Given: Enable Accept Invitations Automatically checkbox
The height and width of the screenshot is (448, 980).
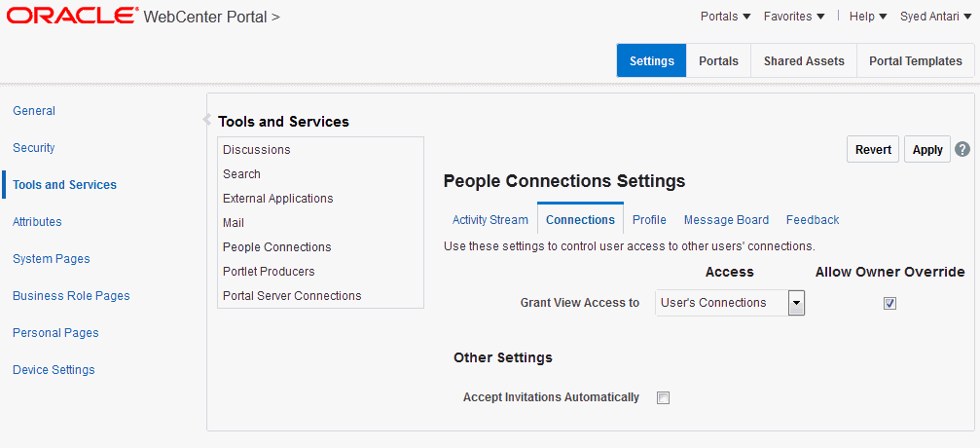Looking at the screenshot, I should tap(663, 398).
